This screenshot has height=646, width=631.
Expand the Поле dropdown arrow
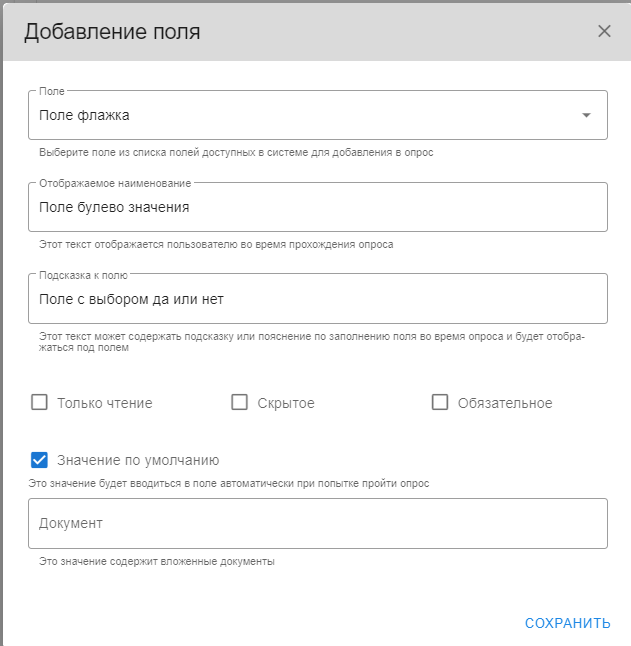point(586,115)
